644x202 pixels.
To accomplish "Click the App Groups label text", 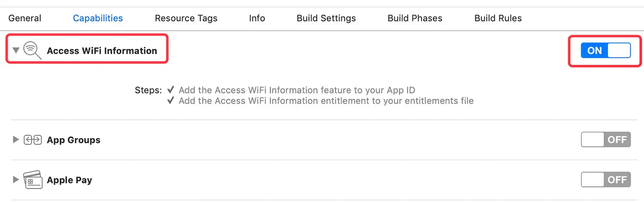I will click(x=73, y=140).
